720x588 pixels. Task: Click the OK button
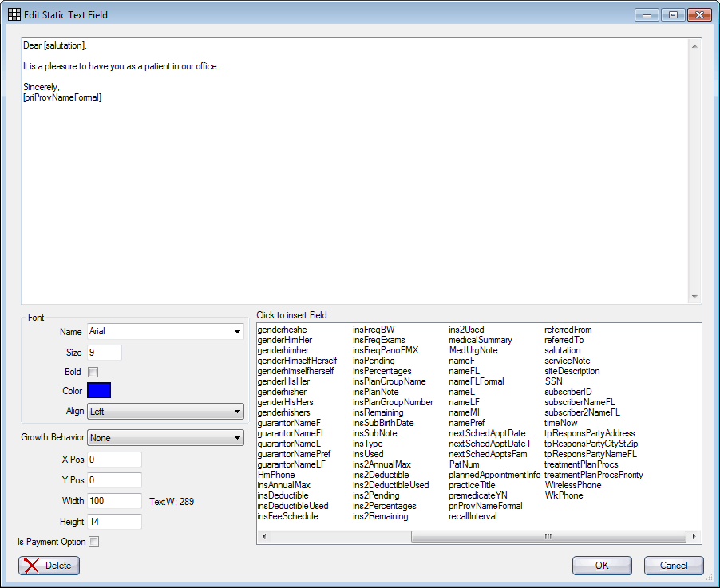602,566
